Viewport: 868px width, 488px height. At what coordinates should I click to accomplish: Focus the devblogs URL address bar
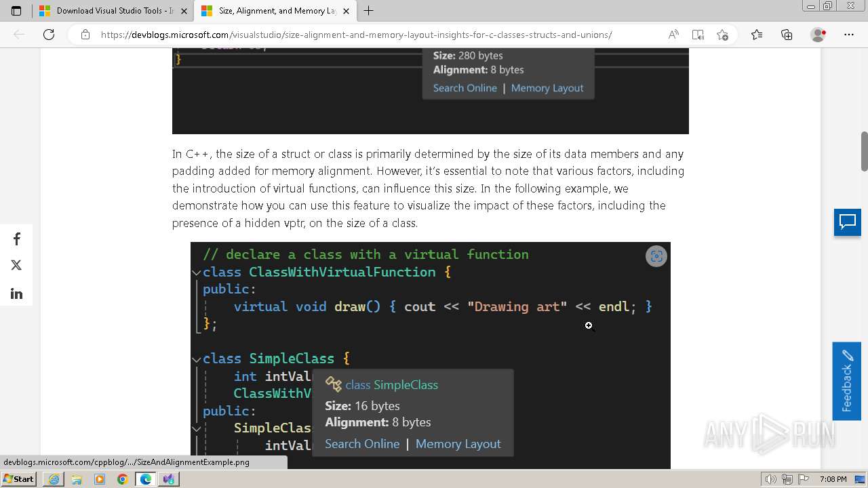pos(356,35)
